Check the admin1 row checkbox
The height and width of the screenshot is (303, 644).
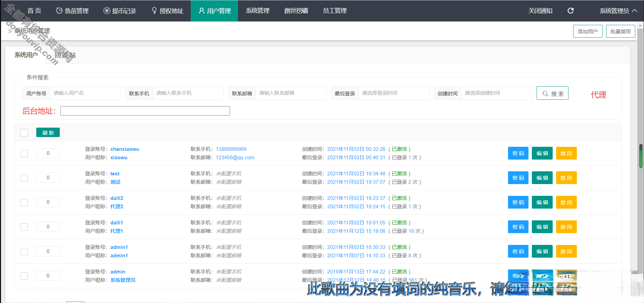[24, 252]
